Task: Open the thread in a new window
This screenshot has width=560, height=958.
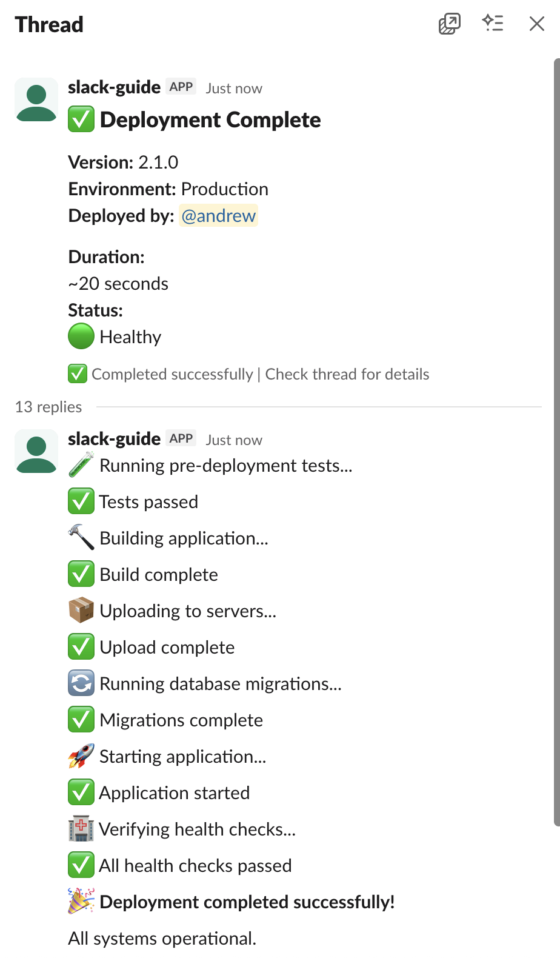Action: 448,24
